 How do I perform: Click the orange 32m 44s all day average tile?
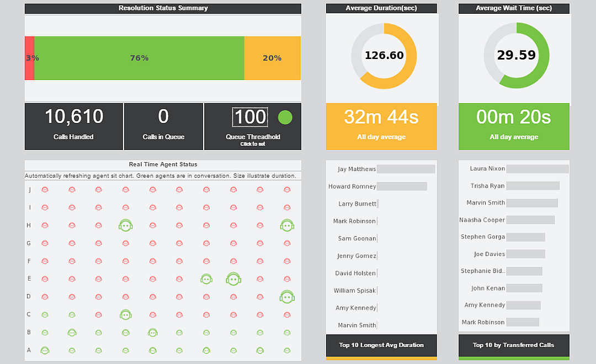pos(381,126)
